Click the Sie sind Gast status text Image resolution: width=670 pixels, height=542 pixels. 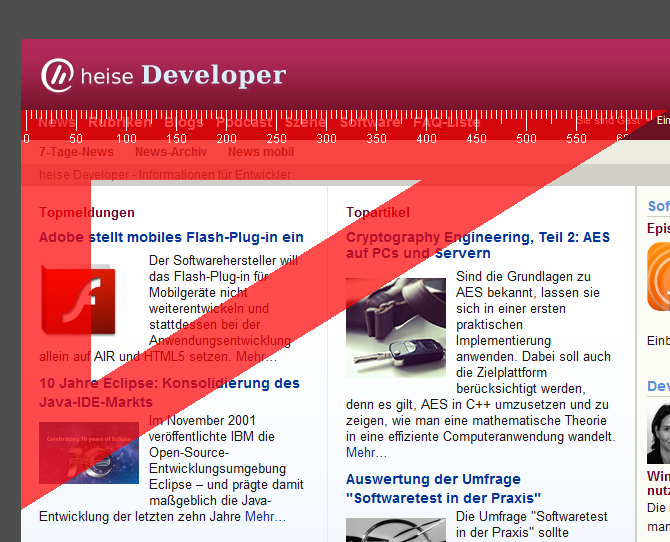(x=608, y=121)
